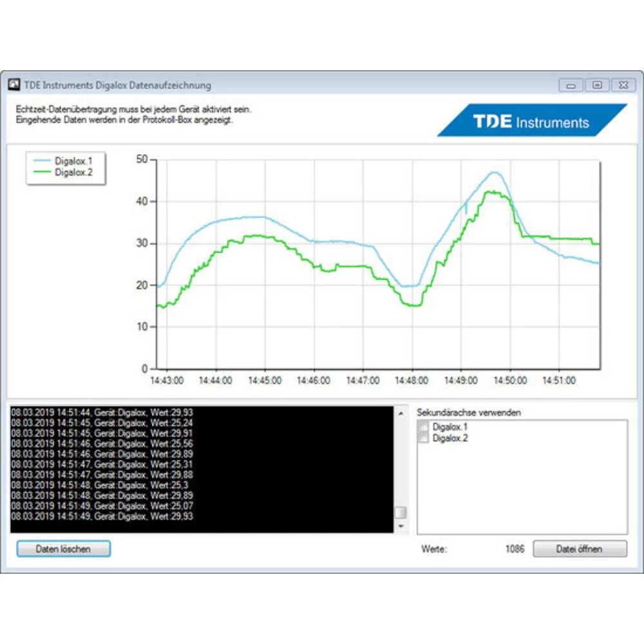Close the Digalox Datenaufzeichnung window
The width and height of the screenshot is (644, 644).
[x=622, y=85]
